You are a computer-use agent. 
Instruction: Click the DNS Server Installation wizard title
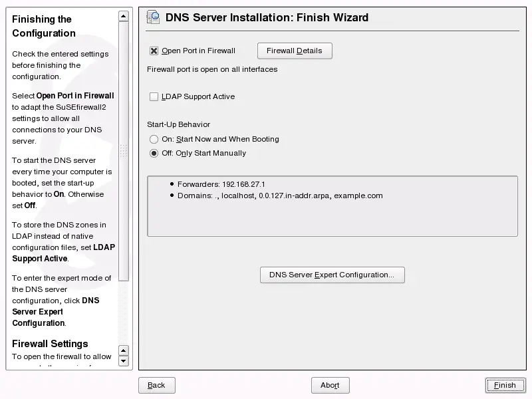[x=266, y=17]
